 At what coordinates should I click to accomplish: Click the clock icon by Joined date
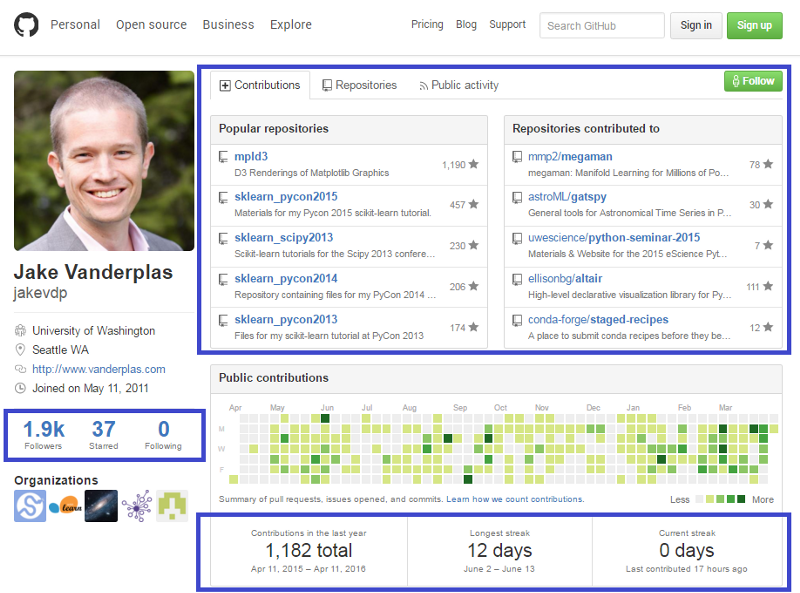20,388
